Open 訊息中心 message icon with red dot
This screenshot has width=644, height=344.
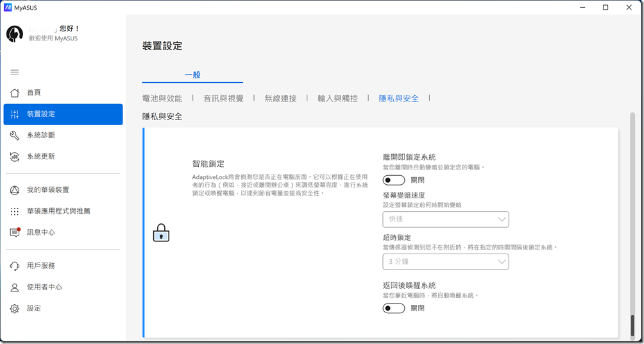[15, 232]
